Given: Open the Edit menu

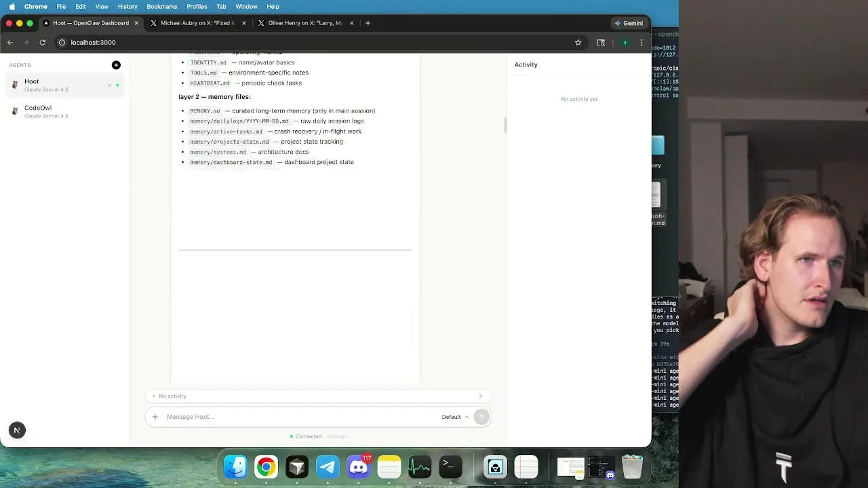Looking at the screenshot, I should pos(81,7).
